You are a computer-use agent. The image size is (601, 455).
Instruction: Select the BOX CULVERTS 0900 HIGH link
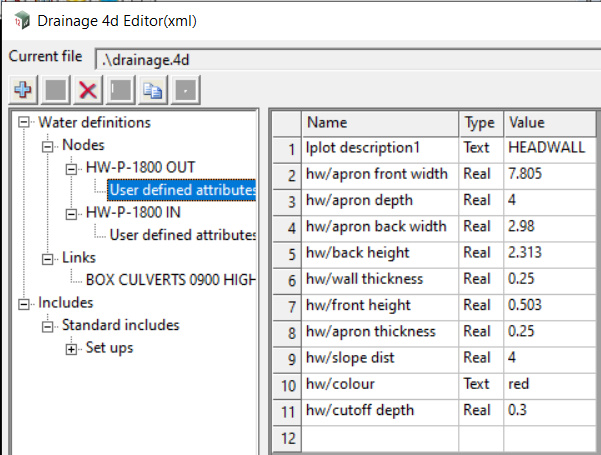click(171, 281)
